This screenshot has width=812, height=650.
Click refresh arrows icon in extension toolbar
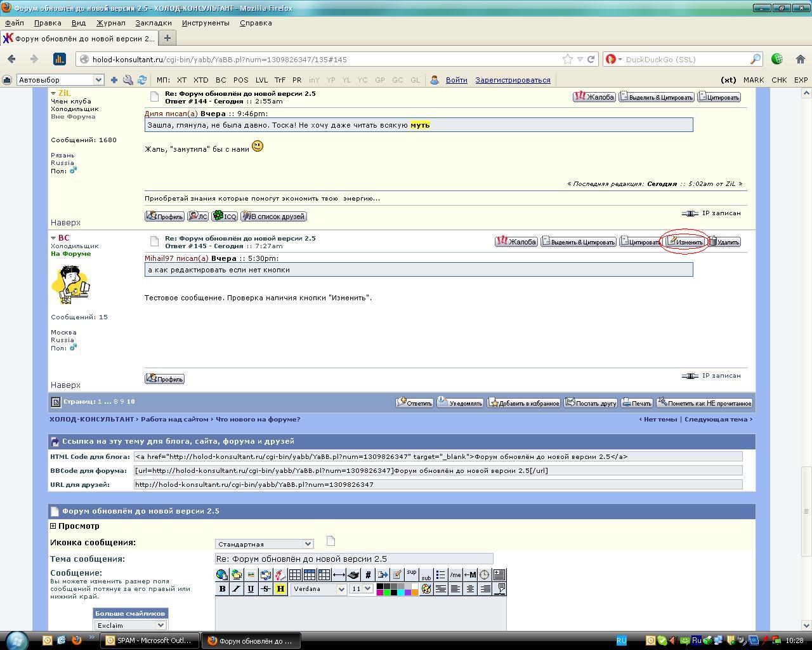(142, 80)
